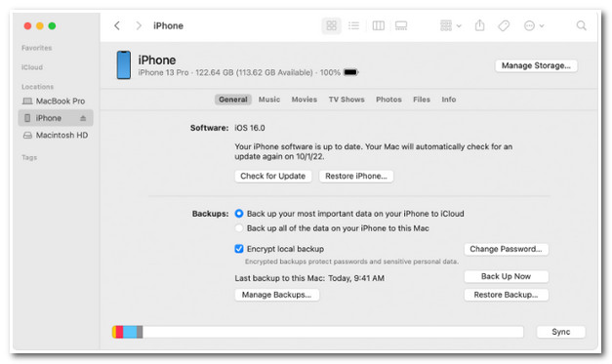This screenshot has width=612, height=364.
Task: Select back up to iCloud option
Action: point(239,214)
